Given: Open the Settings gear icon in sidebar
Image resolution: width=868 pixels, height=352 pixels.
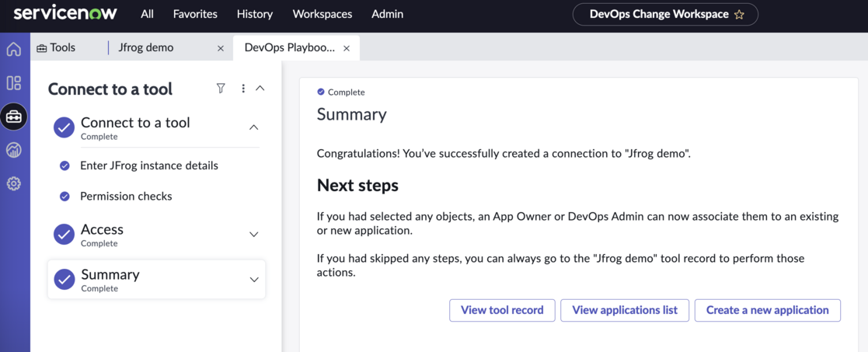Looking at the screenshot, I should click(x=14, y=183).
